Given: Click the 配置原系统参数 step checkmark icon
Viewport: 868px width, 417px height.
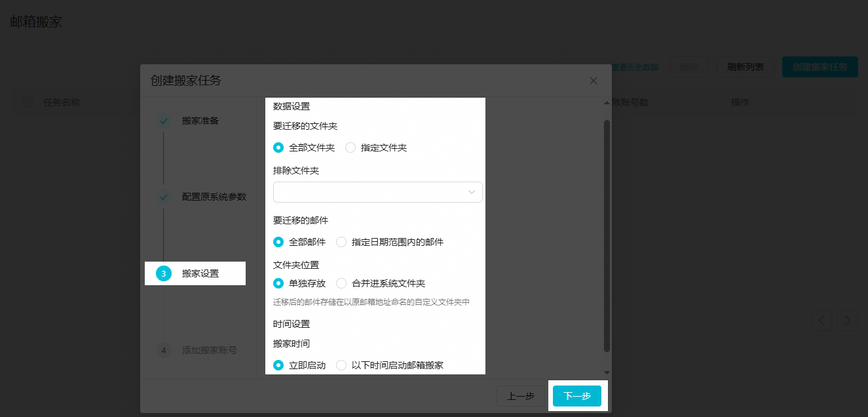Looking at the screenshot, I should coord(163,197).
